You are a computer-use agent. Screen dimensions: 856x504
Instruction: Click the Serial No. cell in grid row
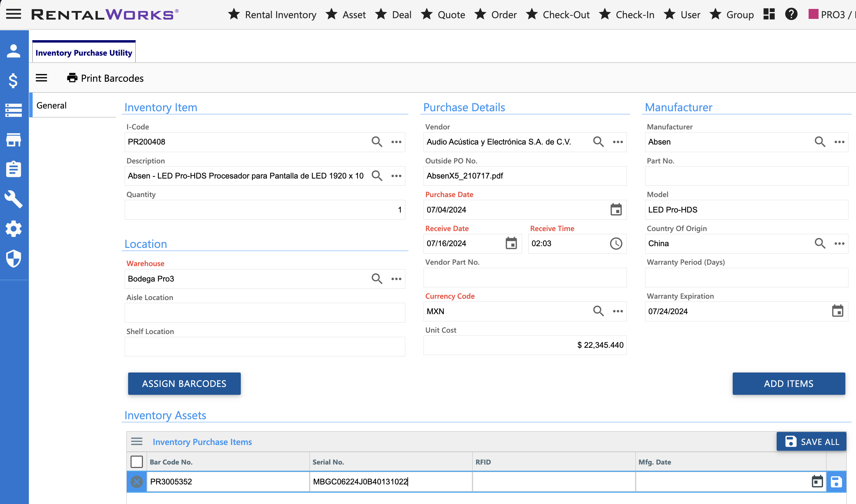[391, 481]
